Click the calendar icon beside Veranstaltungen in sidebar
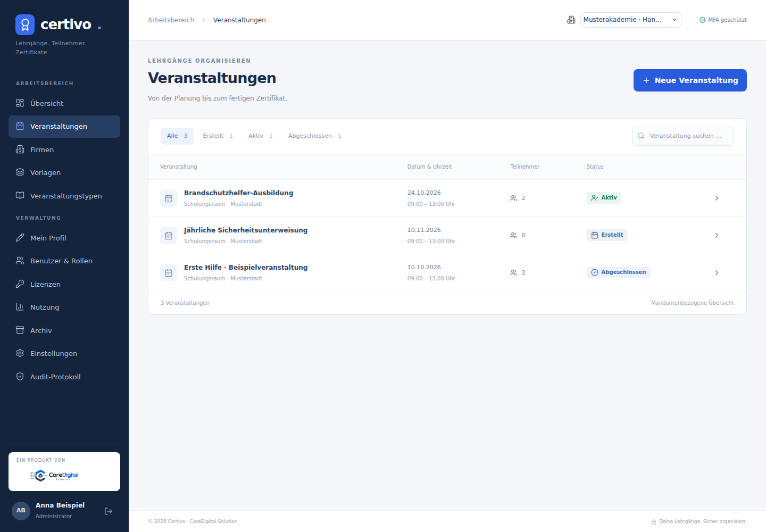Screen dimensions: 766x532 coord(20,126)
